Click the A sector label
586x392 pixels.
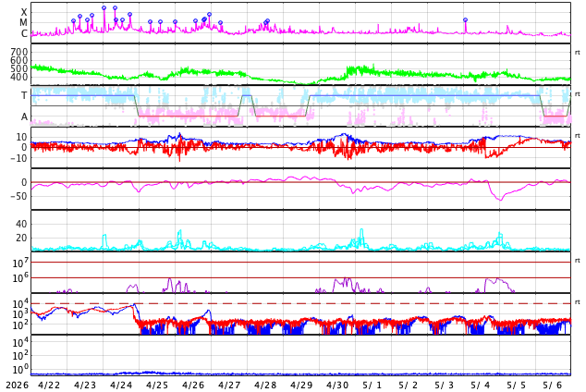(x=24, y=116)
